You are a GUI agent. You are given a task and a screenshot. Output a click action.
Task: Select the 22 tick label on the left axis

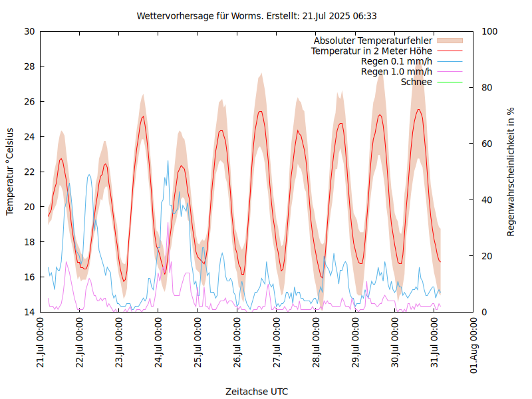[x=29, y=172]
